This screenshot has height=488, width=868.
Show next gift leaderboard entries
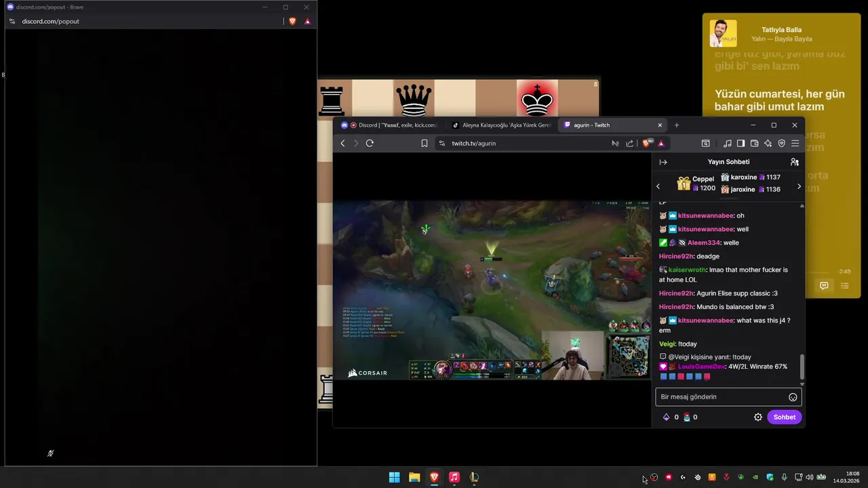tap(799, 186)
